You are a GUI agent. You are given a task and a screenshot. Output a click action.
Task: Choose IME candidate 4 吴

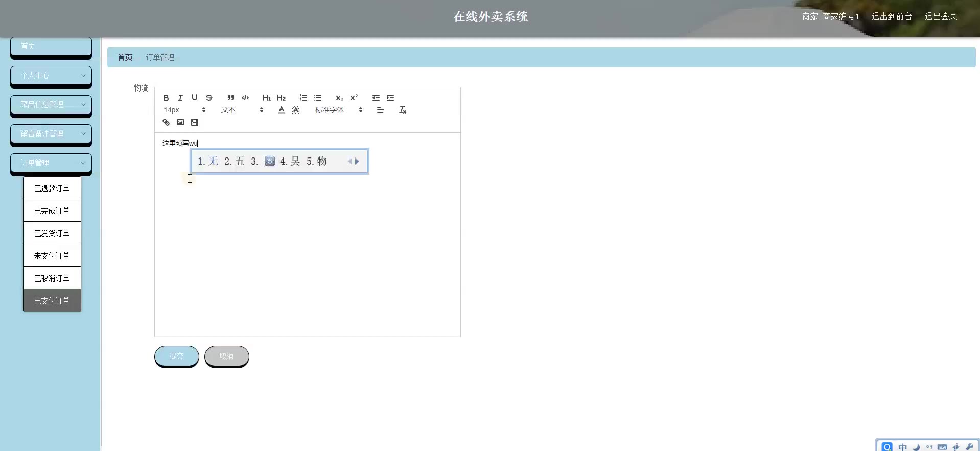[290, 162]
